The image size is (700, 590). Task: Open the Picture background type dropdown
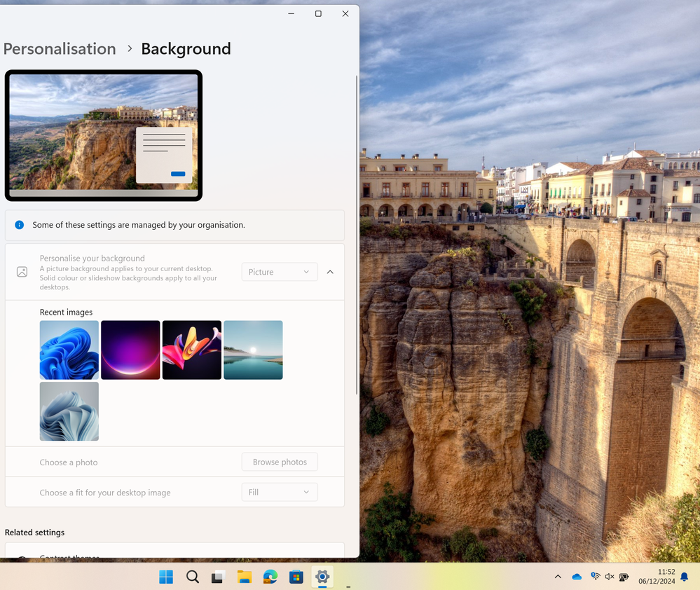(x=280, y=272)
